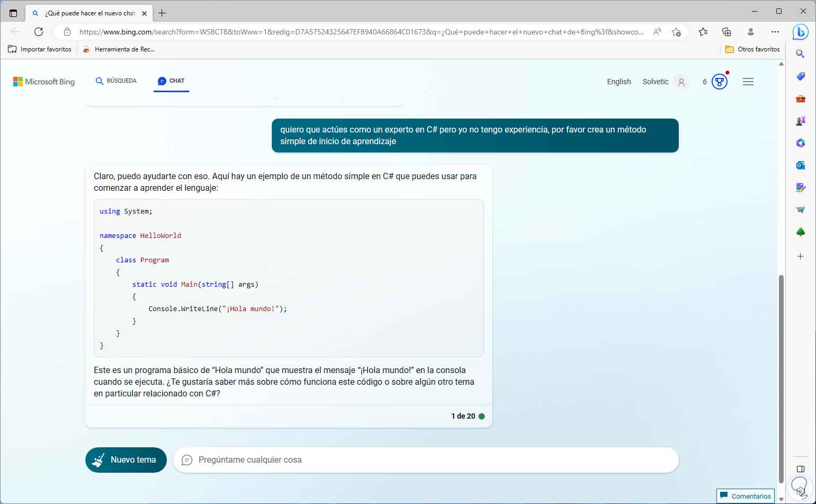Viewport: 816px width, 504px height.
Task: Open the sidebar Games icon
Action: coord(801,121)
